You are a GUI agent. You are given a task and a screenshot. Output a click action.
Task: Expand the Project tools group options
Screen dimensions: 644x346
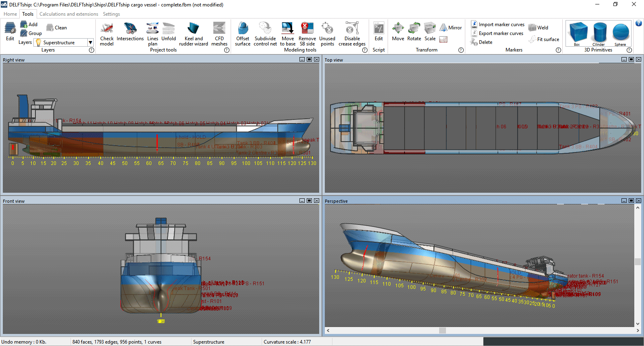[227, 50]
